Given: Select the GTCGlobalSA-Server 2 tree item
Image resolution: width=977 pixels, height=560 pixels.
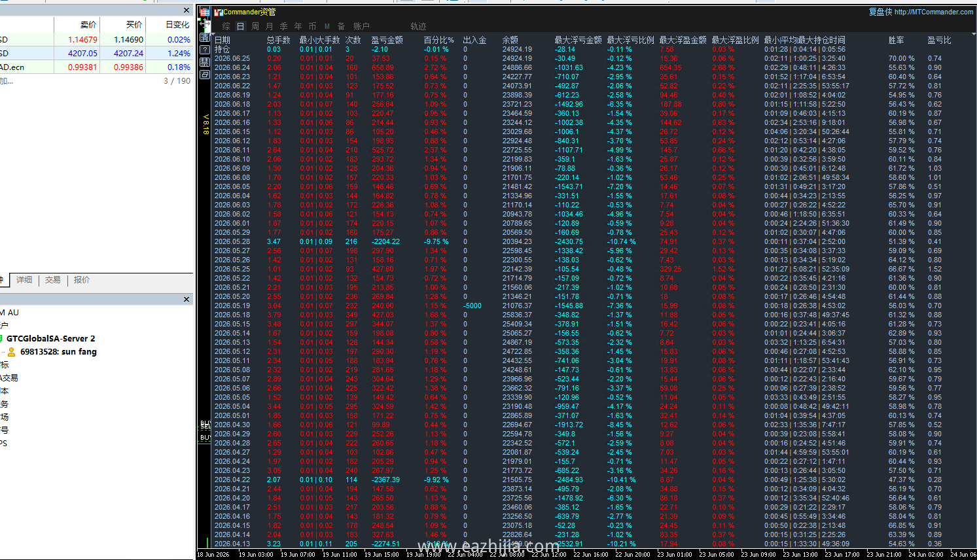Looking at the screenshot, I should click(x=51, y=339).
